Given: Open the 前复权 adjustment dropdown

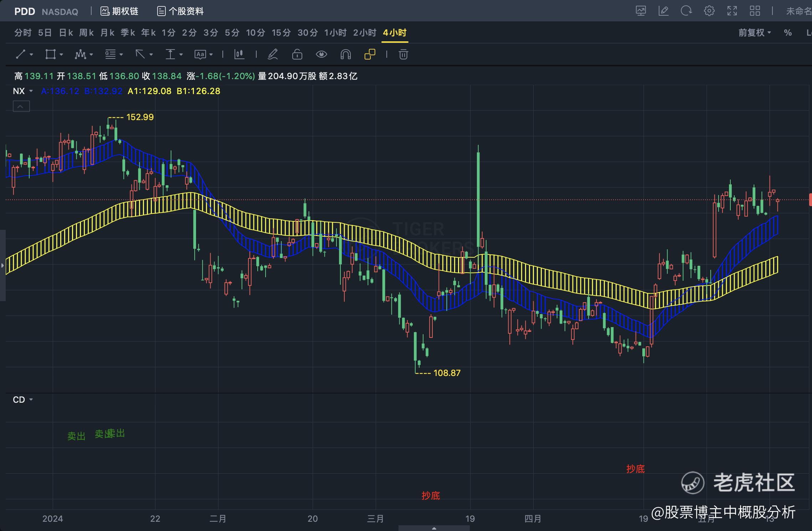Looking at the screenshot, I should (754, 33).
